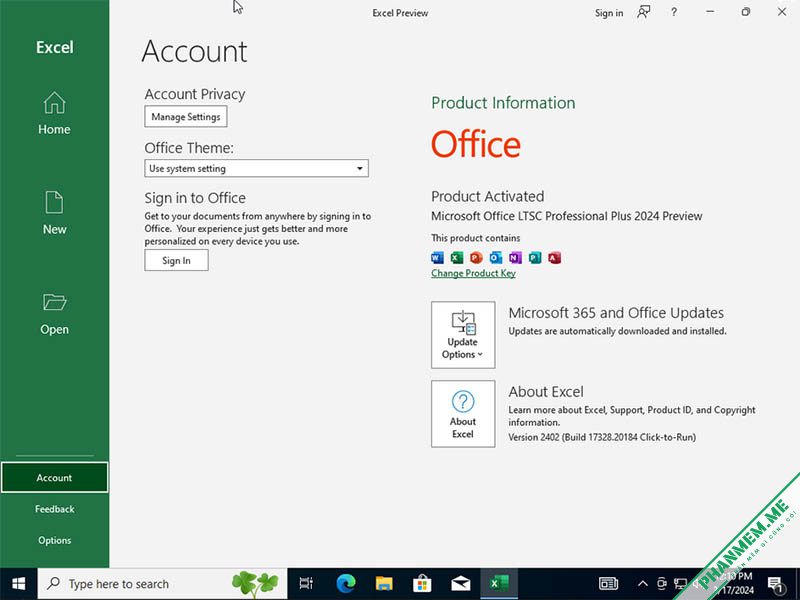Click the Word product icon

point(437,258)
